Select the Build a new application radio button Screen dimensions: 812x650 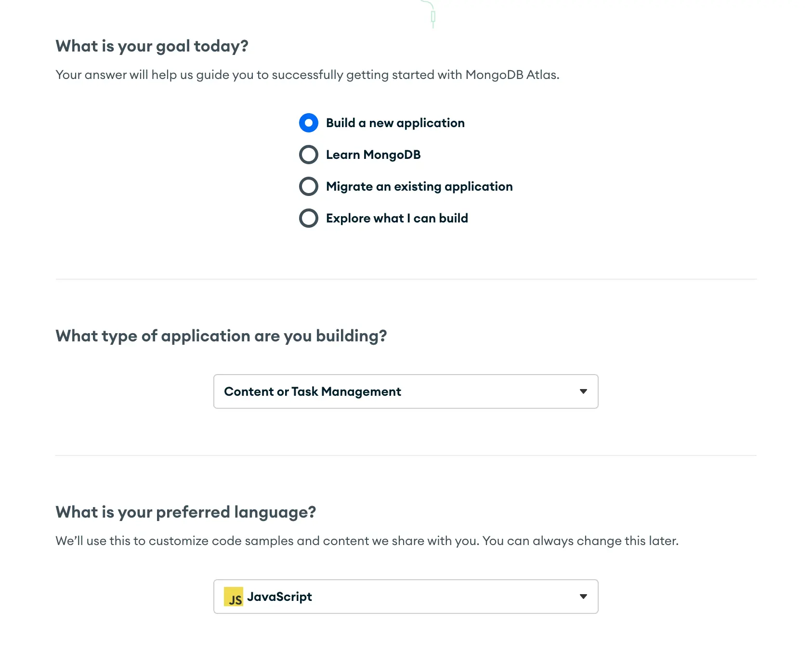coord(309,123)
